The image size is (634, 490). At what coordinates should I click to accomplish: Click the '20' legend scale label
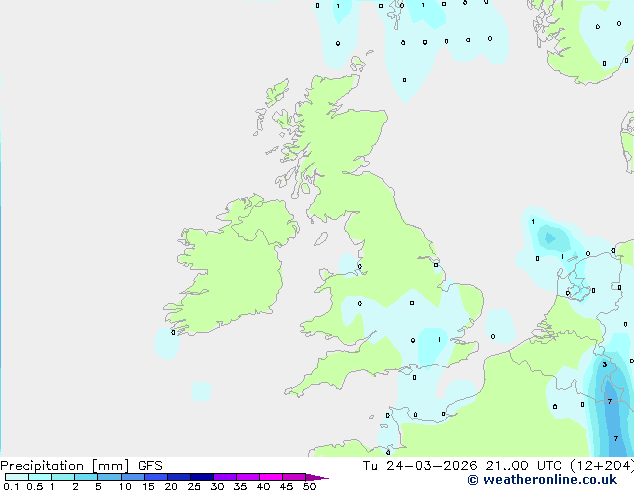point(171,486)
